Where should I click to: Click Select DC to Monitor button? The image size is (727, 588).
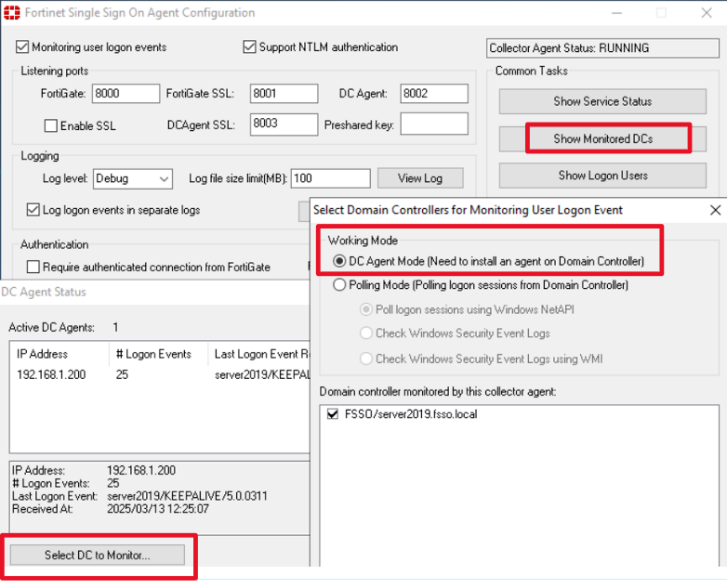98,555
